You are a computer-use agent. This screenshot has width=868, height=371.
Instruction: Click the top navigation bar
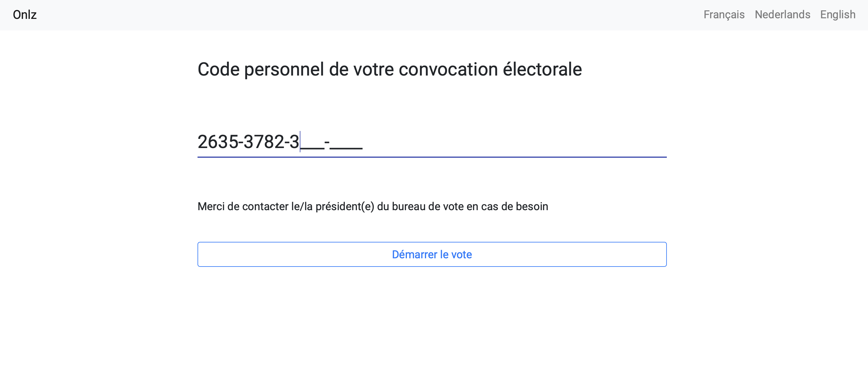point(434,15)
